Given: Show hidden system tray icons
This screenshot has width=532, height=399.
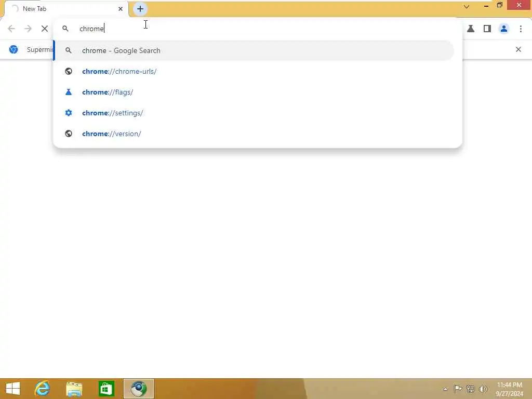Looking at the screenshot, I should [x=445, y=389].
